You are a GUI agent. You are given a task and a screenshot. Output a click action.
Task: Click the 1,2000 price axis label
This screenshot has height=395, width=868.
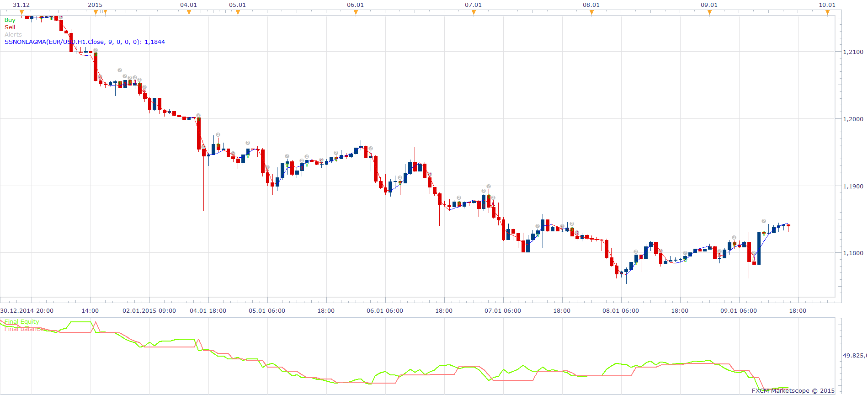[853, 119]
